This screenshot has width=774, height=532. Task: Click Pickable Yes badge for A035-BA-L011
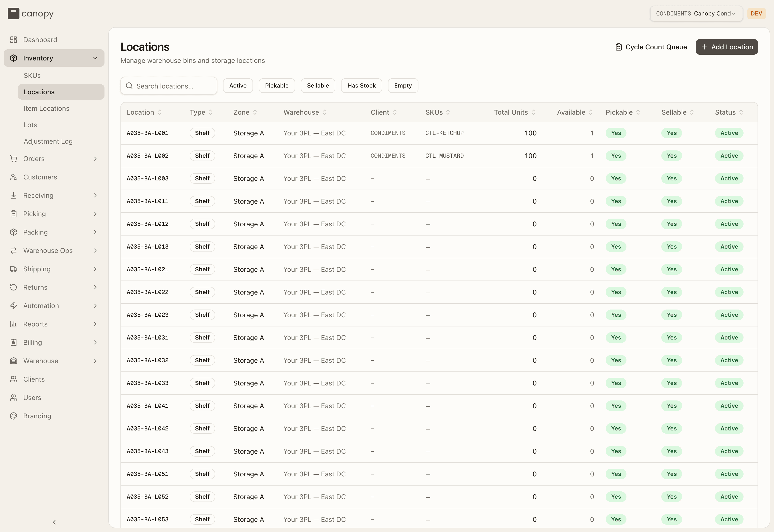click(616, 201)
